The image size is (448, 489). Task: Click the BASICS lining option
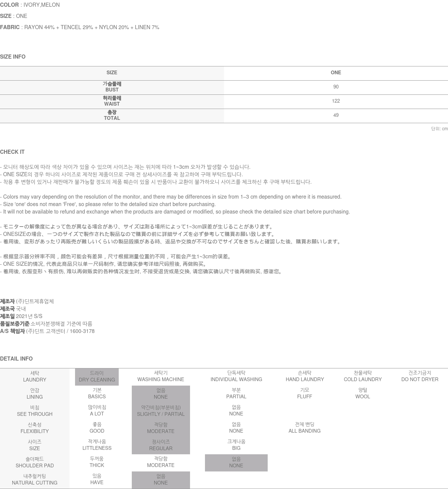(97, 393)
